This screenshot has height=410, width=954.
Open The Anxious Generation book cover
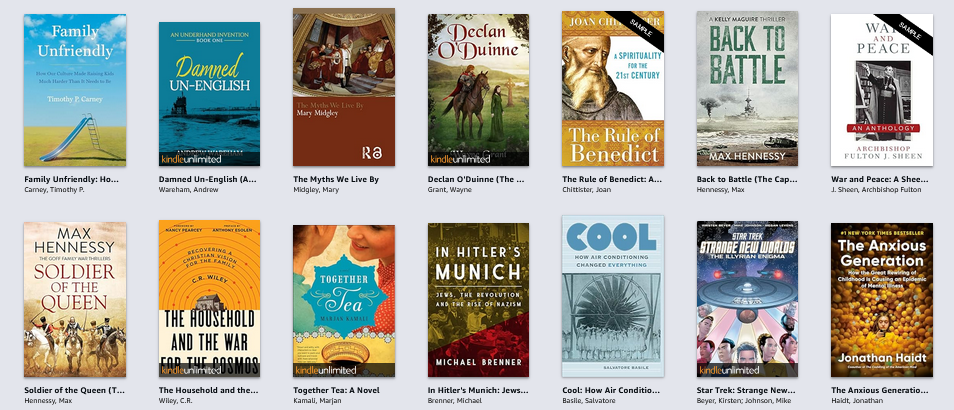[x=882, y=300]
